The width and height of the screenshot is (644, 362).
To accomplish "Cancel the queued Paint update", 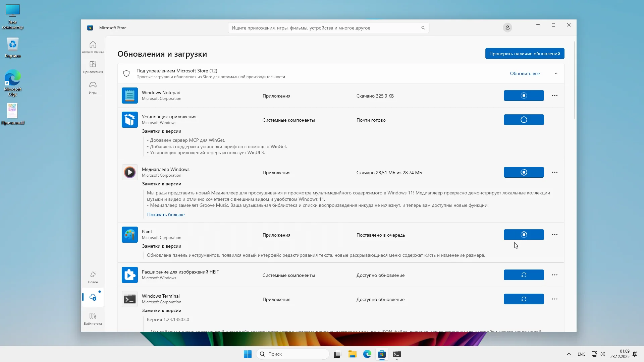I will coord(524,235).
